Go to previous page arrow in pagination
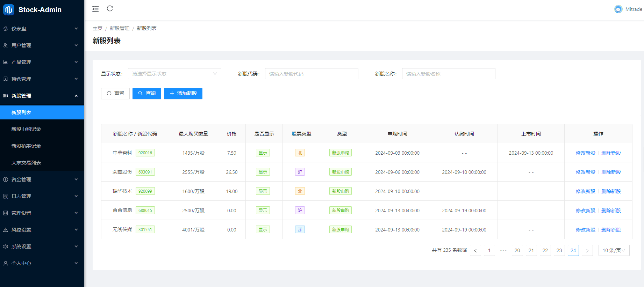644x287 pixels. tap(475, 250)
